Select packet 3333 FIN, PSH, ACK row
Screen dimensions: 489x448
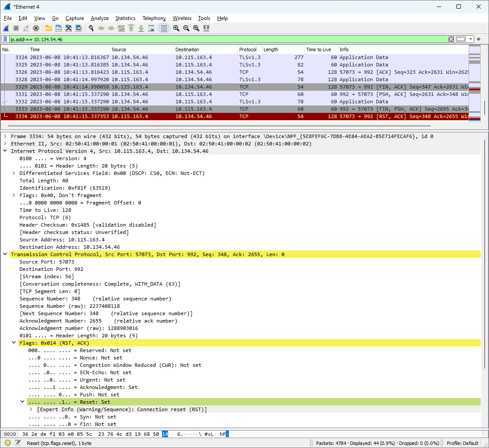coord(235,109)
